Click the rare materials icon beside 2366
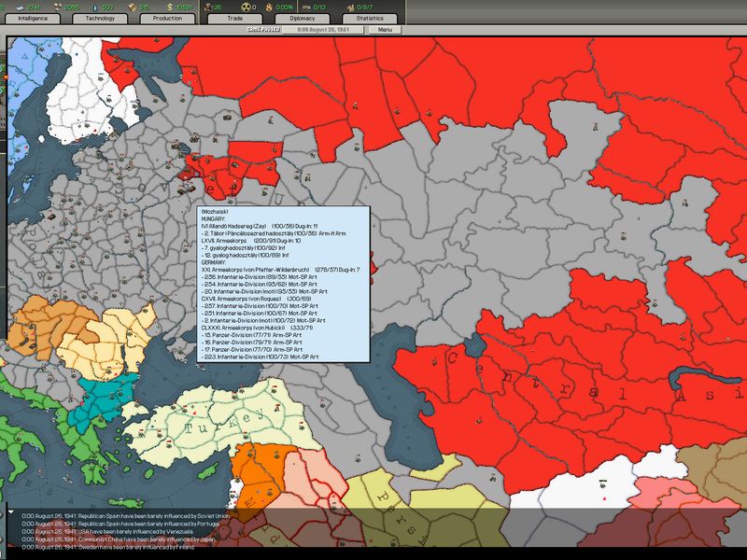Screen dimensions: 747x560 tap(58, 7)
